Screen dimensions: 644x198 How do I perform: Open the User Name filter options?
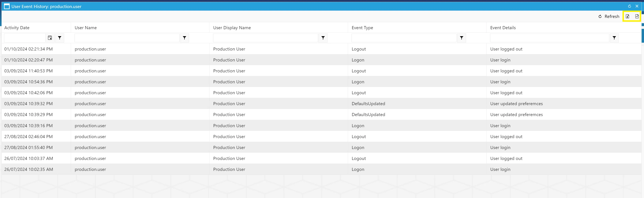pyautogui.click(x=184, y=38)
